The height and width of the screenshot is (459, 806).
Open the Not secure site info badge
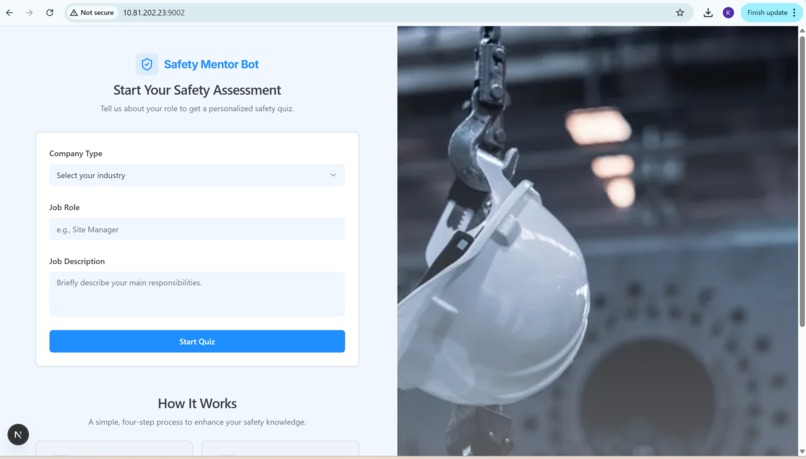point(93,13)
